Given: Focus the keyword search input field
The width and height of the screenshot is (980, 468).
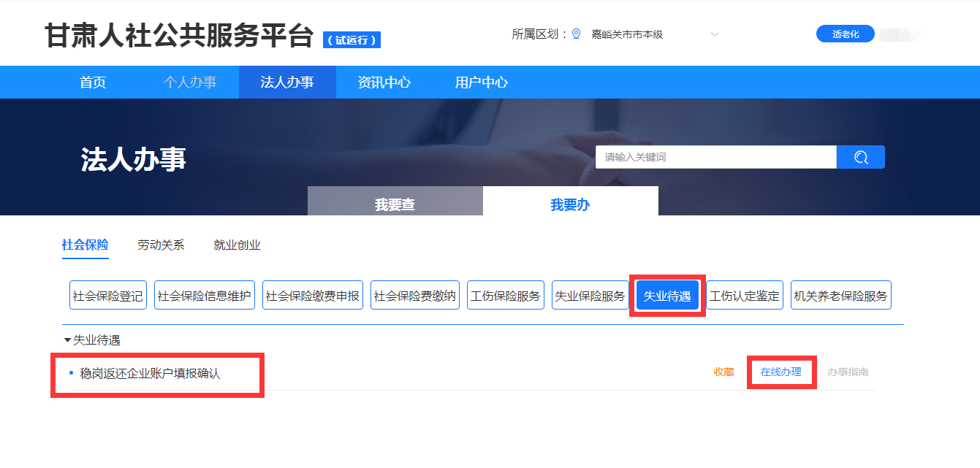Looking at the screenshot, I should pyautogui.click(x=715, y=157).
